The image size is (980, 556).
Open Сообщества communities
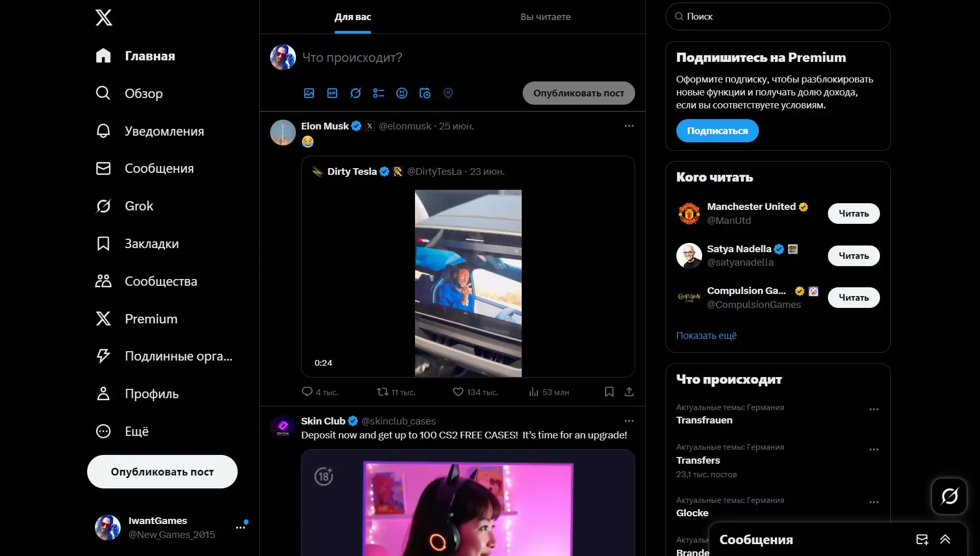click(146, 281)
